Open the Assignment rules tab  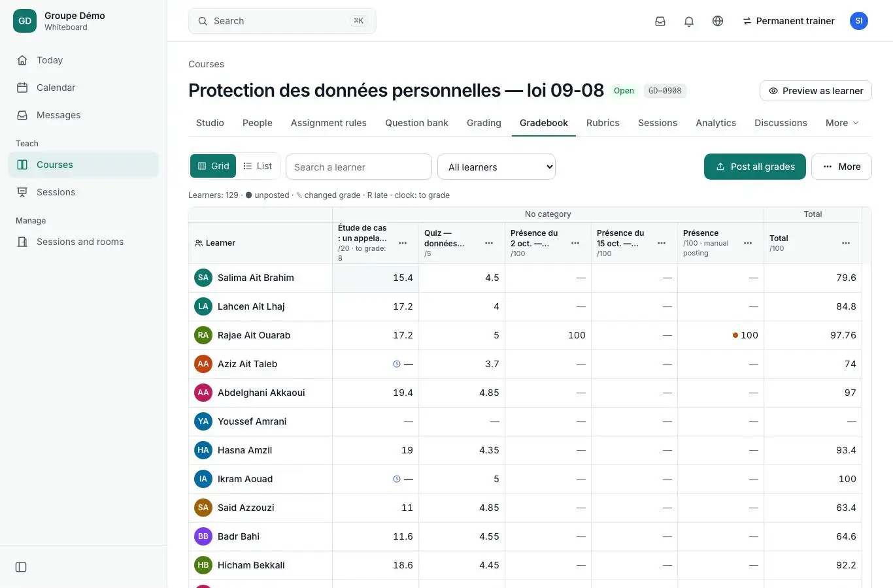click(329, 123)
